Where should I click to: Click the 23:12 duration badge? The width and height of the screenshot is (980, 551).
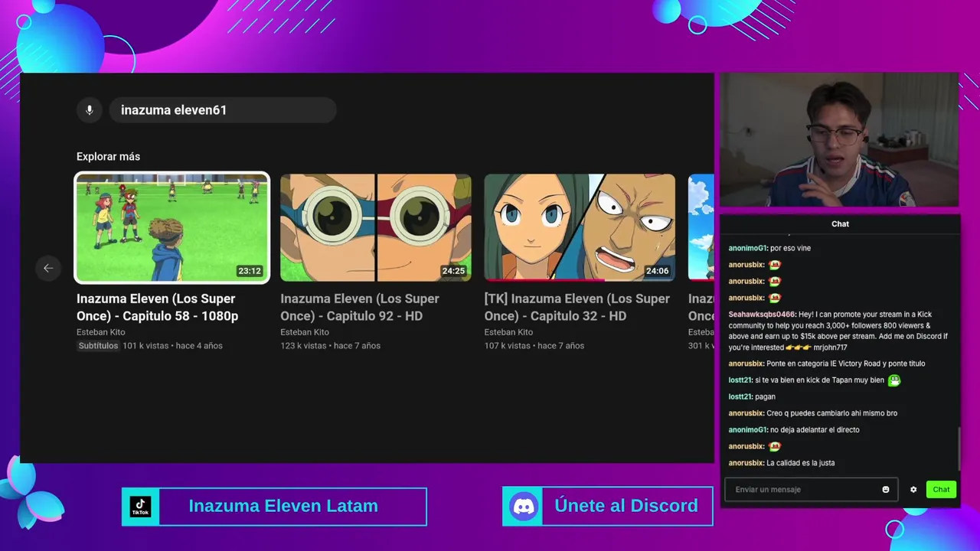click(250, 271)
